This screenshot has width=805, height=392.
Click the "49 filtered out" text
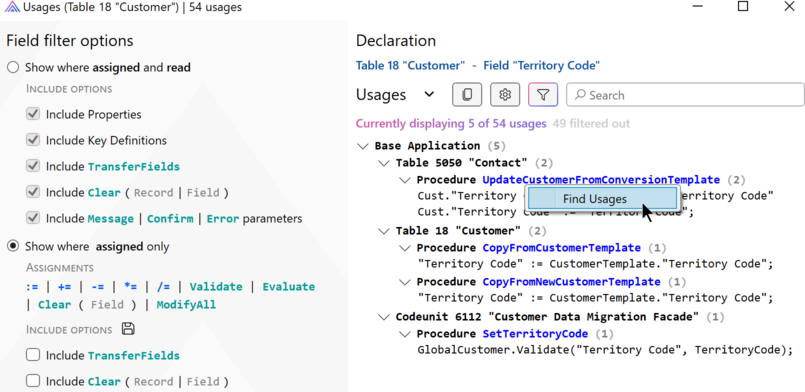591,124
